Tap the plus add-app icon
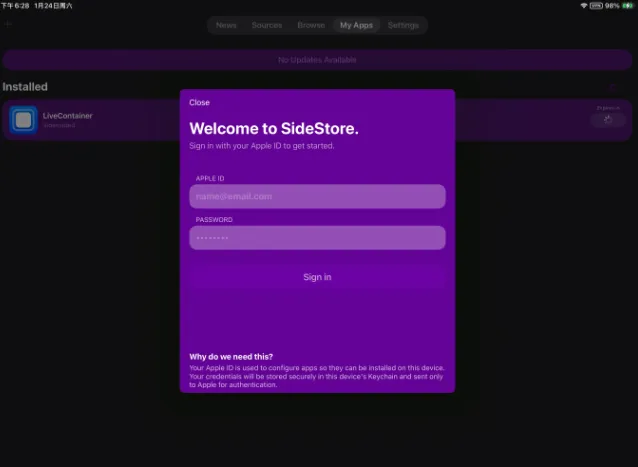This screenshot has width=638, height=467. [x=8, y=24]
